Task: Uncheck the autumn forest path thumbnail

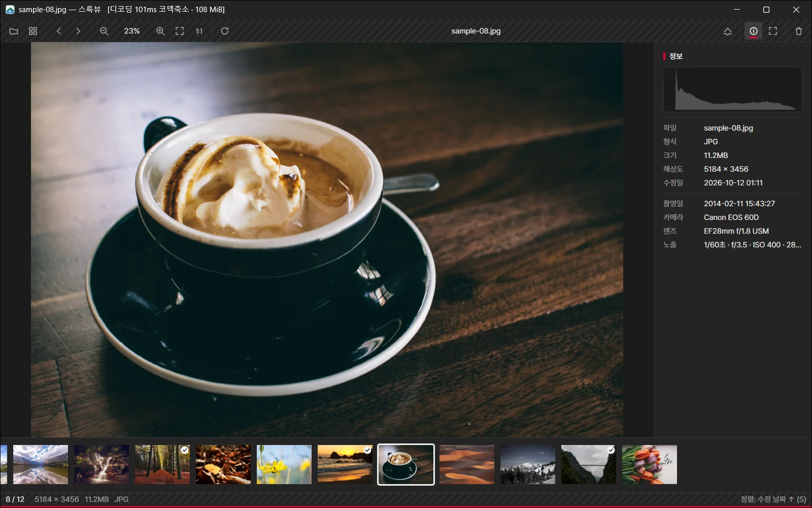Action: point(185,450)
